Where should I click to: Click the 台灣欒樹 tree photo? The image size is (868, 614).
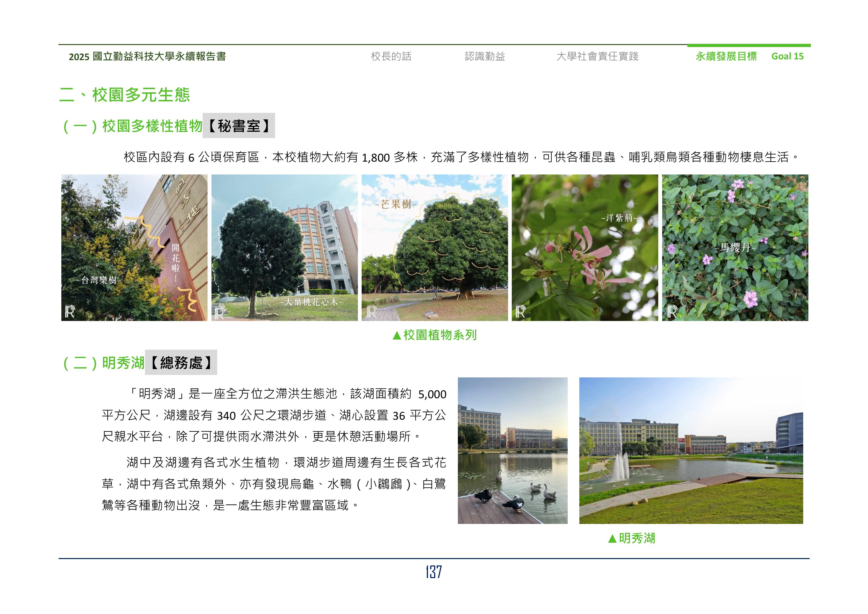[134, 247]
